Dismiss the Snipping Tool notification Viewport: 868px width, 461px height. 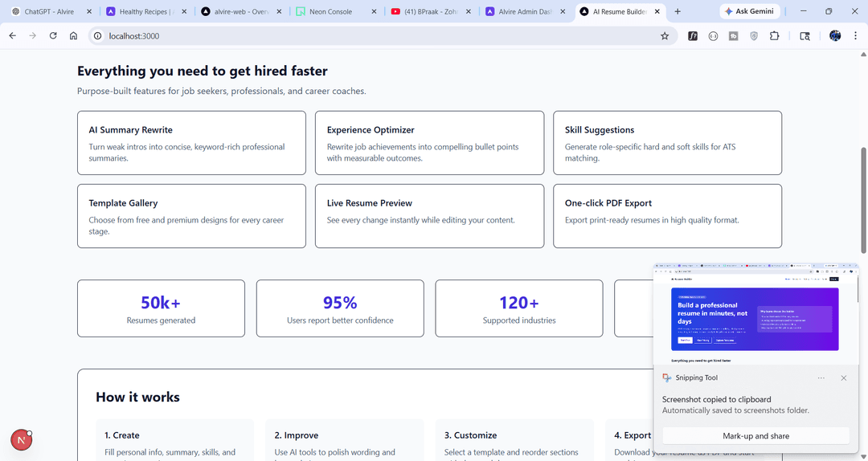point(844,378)
